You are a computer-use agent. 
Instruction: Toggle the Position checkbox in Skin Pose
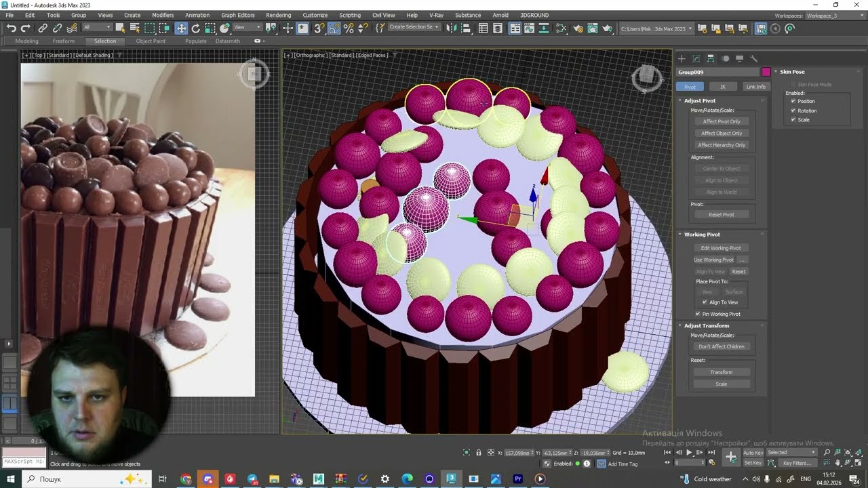(x=793, y=101)
